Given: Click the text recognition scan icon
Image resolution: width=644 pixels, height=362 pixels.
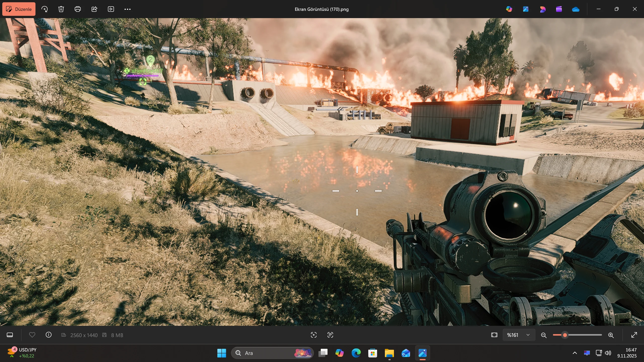Looking at the screenshot, I should [330, 335].
